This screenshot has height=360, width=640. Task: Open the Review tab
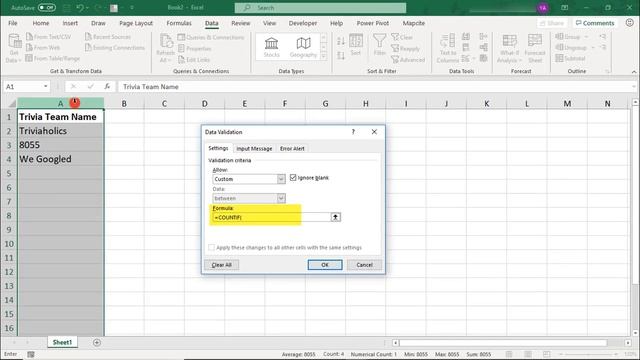pyautogui.click(x=240, y=23)
